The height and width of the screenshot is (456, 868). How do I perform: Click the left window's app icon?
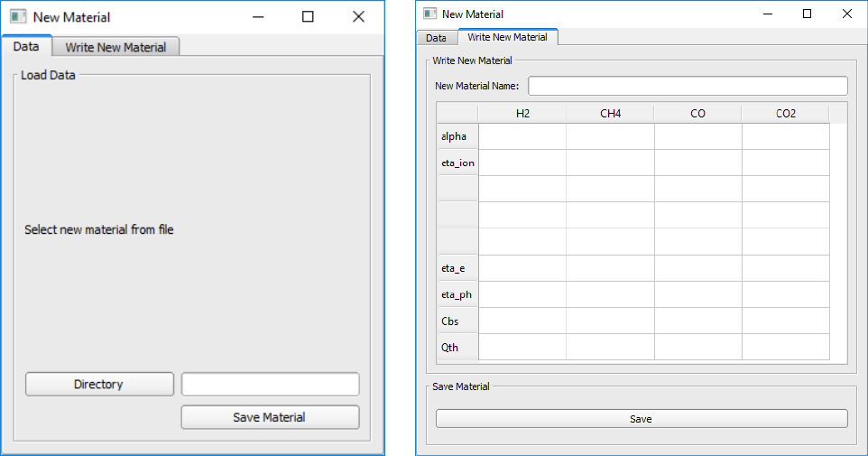click(x=18, y=16)
